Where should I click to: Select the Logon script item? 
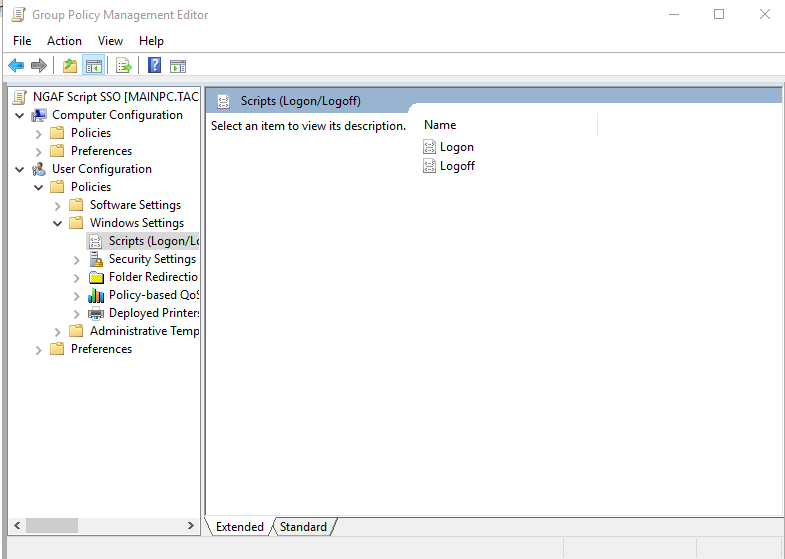click(456, 147)
